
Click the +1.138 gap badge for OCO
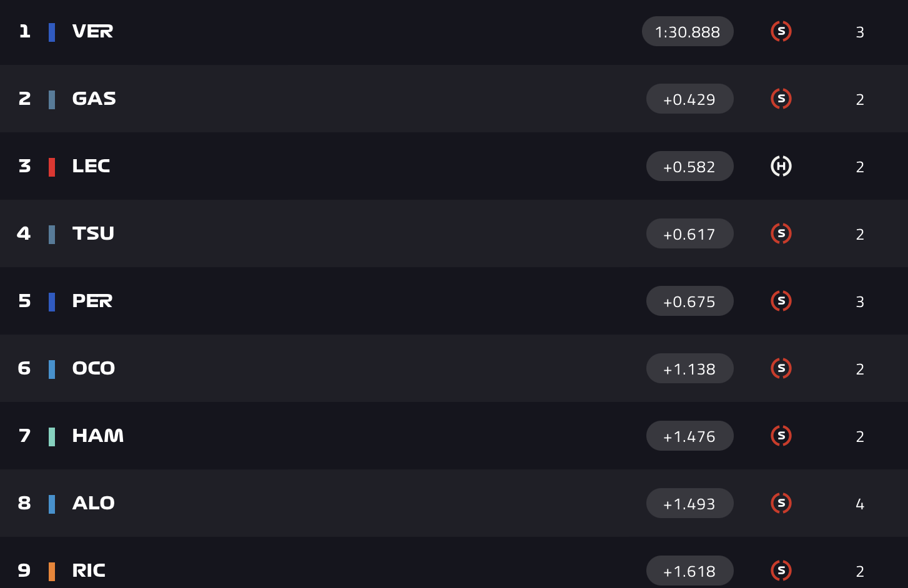(689, 369)
